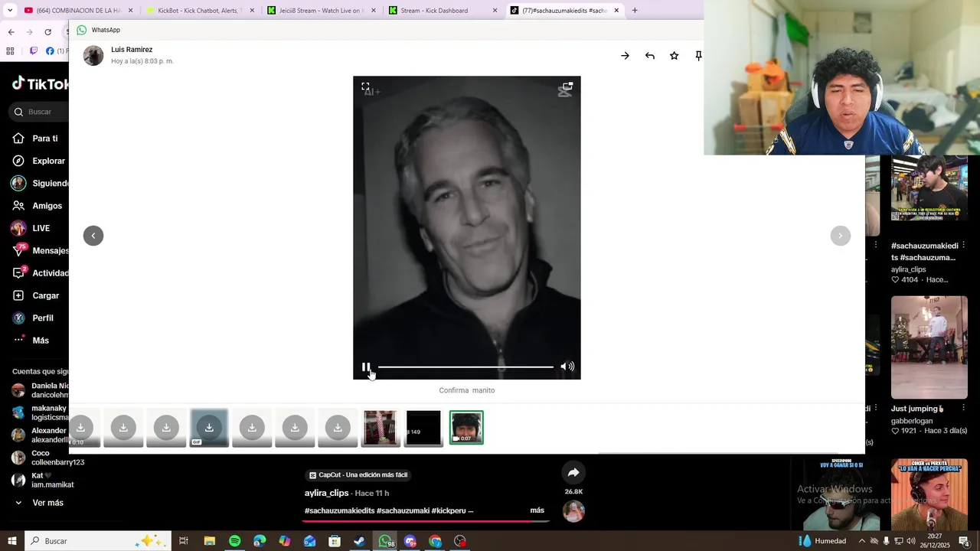Image resolution: width=980 pixels, height=551 pixels.
Task: Open the gabberlogan creator link
Action: pyautogui.click(x=913, y=421)
